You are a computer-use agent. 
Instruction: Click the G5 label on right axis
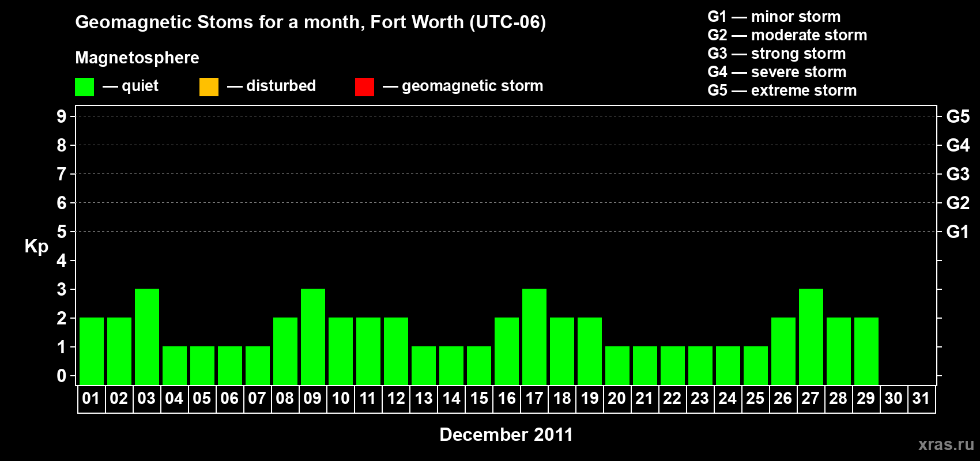pyautogui.click(x=958, y=116)
